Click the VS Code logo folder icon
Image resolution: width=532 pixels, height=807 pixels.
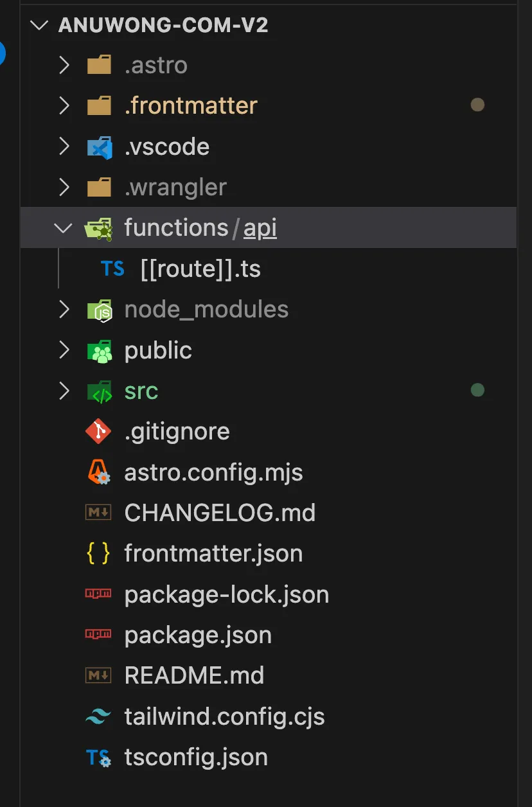[x=99, y=147]
